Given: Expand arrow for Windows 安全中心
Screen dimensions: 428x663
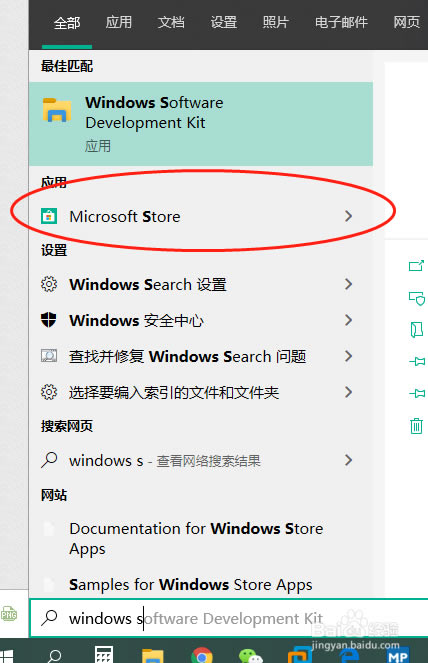Looking at the screenshot, I should (x=348, y=320).
